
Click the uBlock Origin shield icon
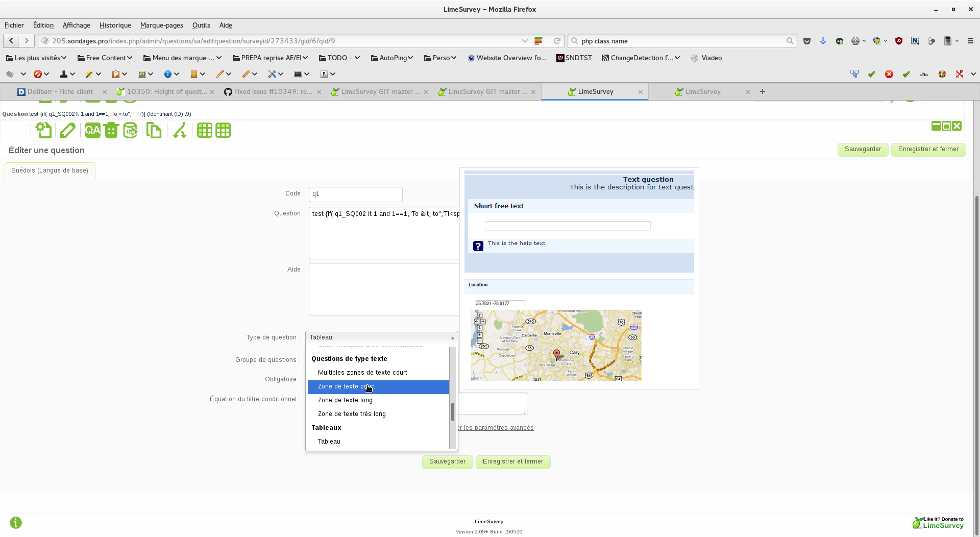899,41
